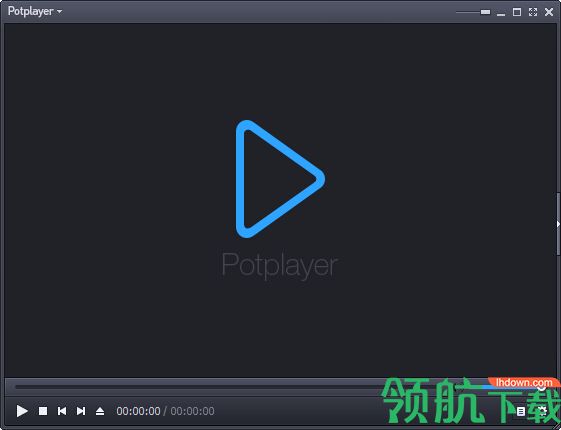Adjust the transparency slider in title bar
This screenshot has width=561, height=430.
473,12
